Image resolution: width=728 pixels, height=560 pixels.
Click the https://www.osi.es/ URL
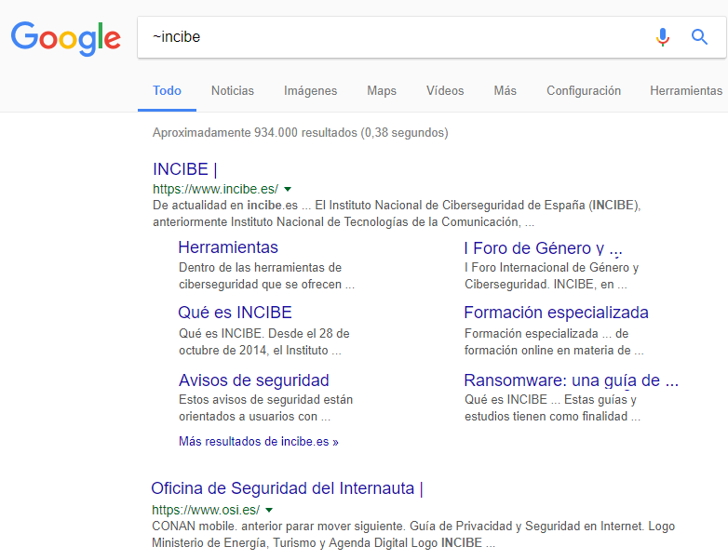click(206, 510)
